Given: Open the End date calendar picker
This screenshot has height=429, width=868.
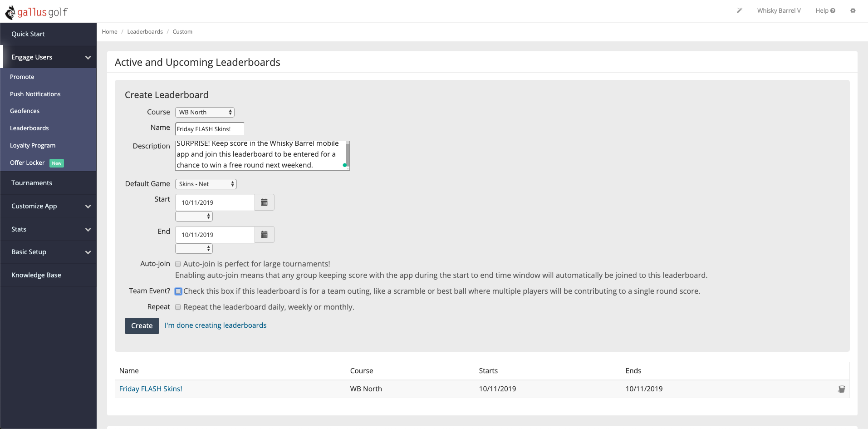Looking at the screenshot, I should click(x=265, y=235).
